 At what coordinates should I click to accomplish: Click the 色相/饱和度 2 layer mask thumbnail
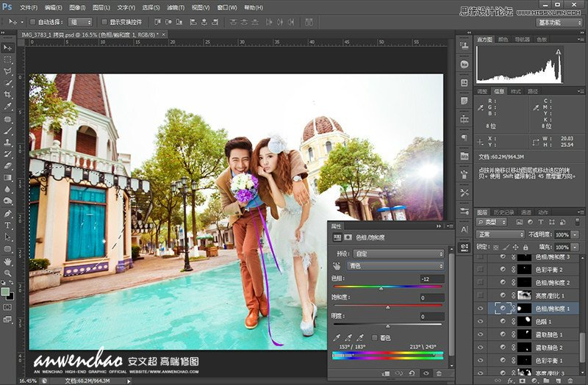[524, 282]
